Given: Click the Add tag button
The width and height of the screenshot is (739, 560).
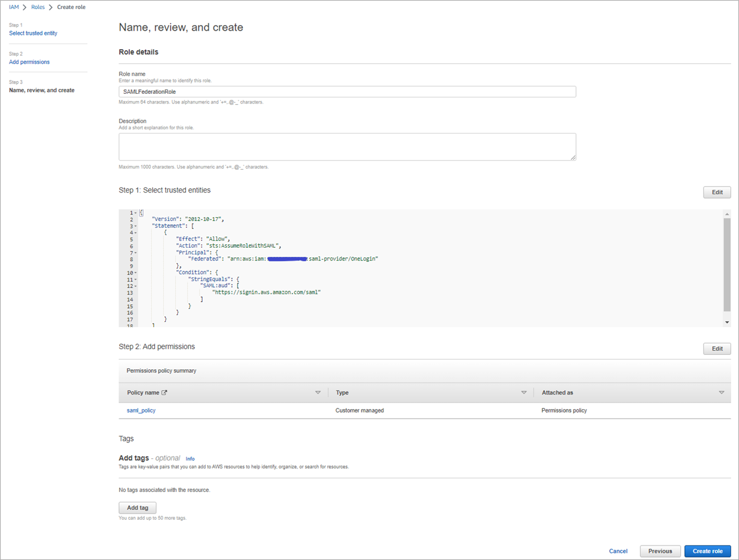Looking at the screenshot, I should click(138, 508).
